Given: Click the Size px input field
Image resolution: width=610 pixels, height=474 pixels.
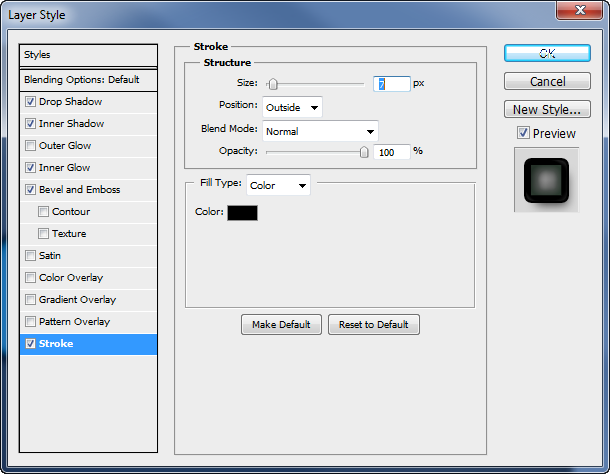Looking at the screenshot, I should pyautogui.click(x=392, y=84).
